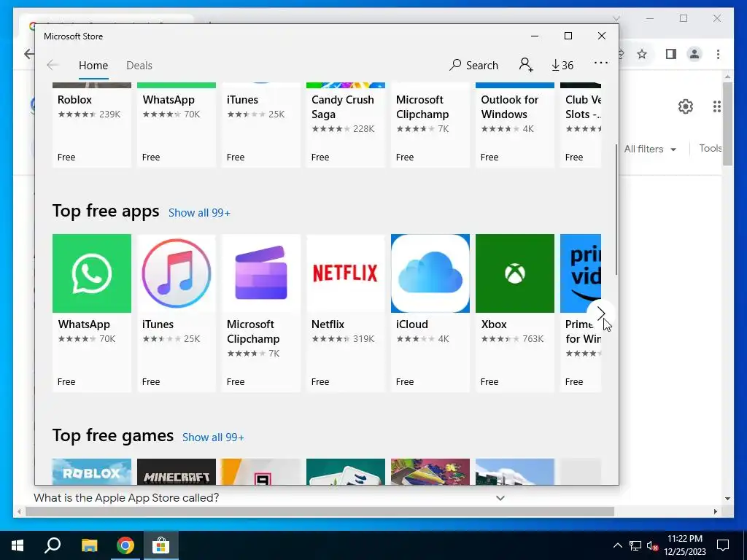747x560 pixels.
Task: Open Roblox card rated 239K
Action: tap(91, 125)
